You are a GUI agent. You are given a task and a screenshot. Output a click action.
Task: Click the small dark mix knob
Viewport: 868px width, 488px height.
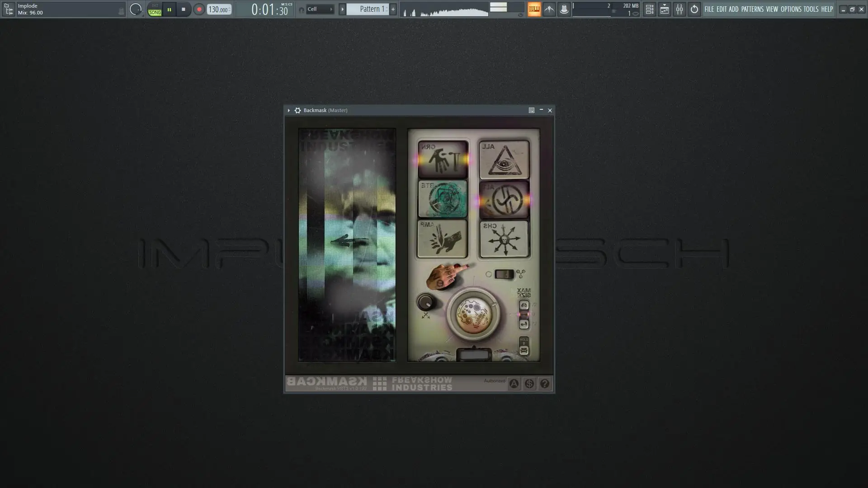pos(425,302)
